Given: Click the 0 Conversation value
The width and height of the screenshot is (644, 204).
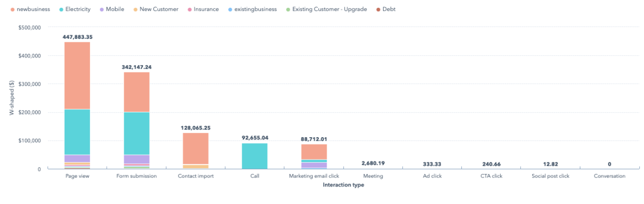Looking at the screenshot, I should click(x=609, y=164).
